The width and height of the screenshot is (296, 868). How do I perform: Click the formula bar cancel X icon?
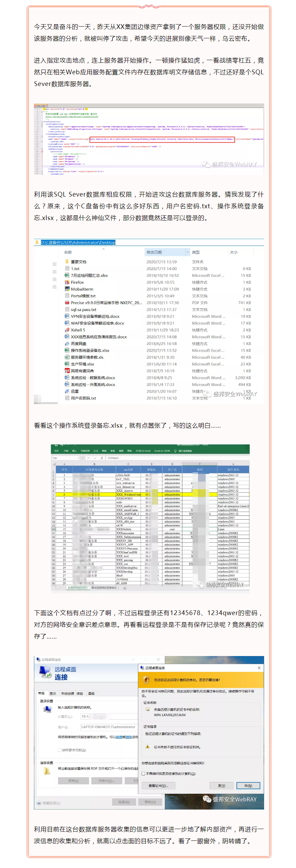pos(88,458)
